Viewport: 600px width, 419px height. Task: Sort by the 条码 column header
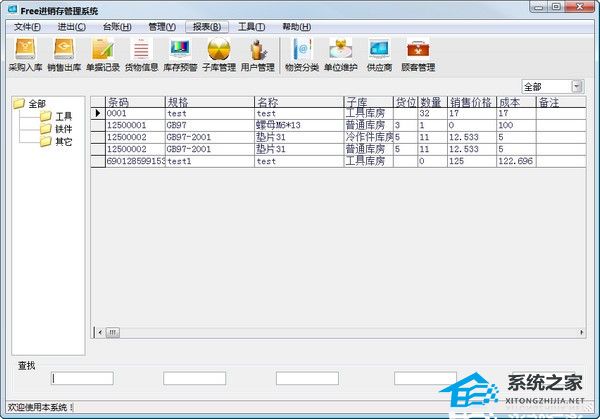tap(135, 102)
